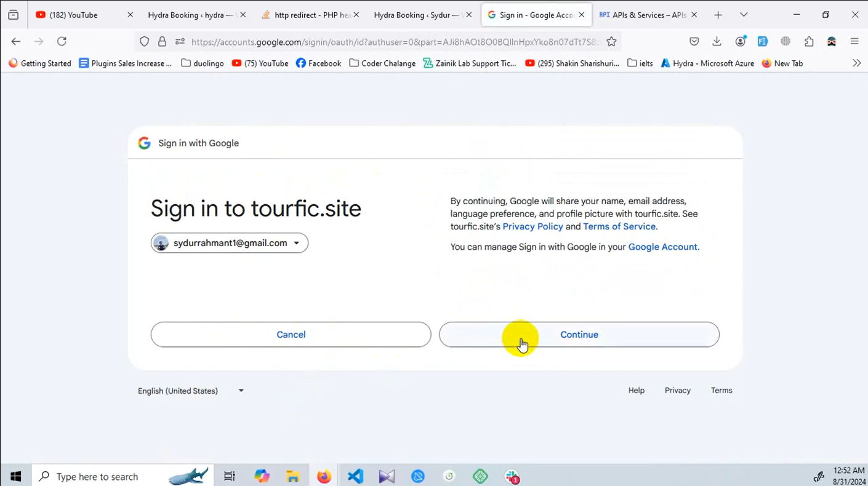The image size is (868, 486).
Task: Reload the current page
Action: pyautogui.click(x=62, y=41)
